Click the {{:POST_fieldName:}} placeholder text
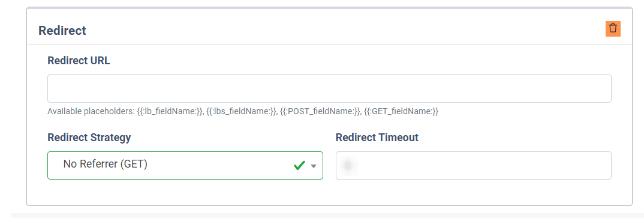Image resolution: width=644 pixels, height=218 pixels. [320, 112]
